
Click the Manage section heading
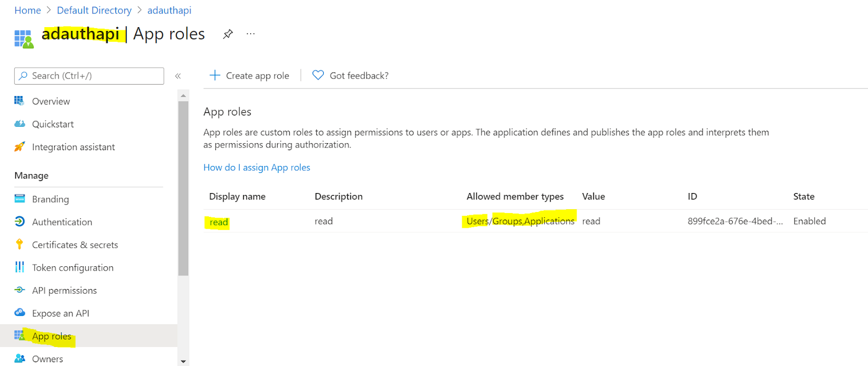click(31, 176)
